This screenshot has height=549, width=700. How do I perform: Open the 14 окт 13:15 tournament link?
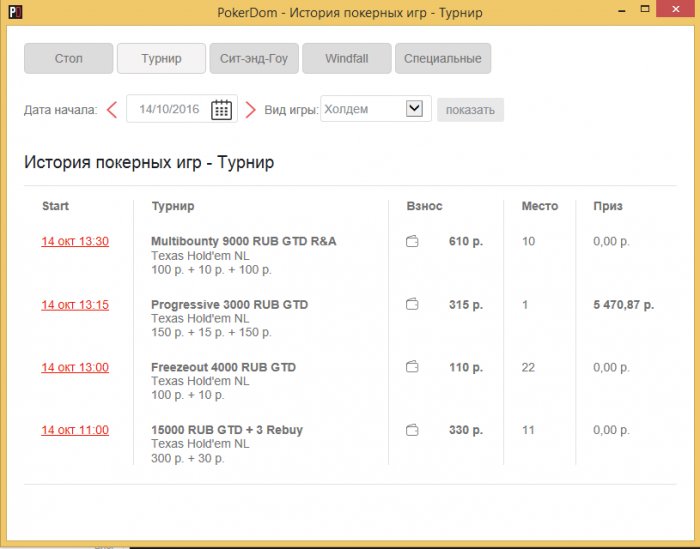[x=75, y=305]
